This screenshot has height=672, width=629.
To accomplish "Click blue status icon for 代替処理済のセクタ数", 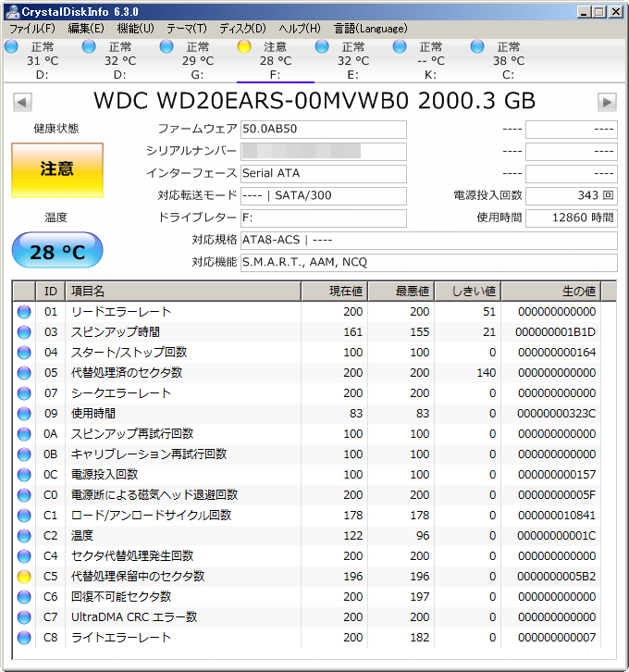I will tap(24, 373).
